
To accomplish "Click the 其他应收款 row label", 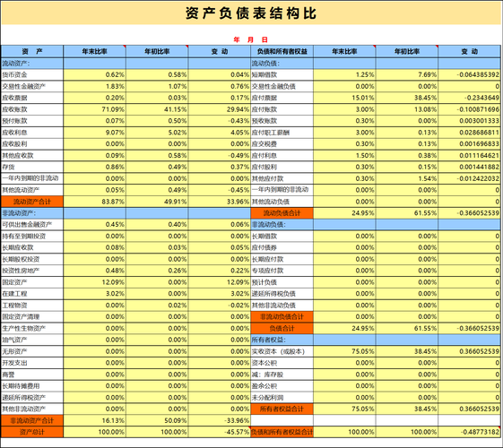I will point(32,155).
